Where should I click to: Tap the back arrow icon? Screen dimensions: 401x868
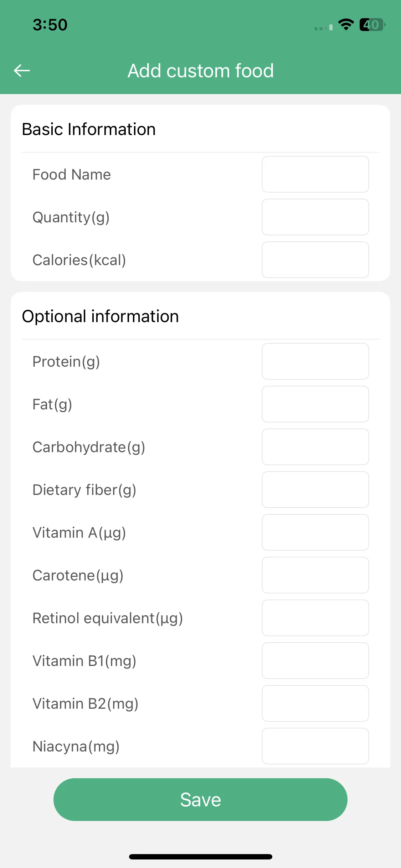click(x=22, y=71)
